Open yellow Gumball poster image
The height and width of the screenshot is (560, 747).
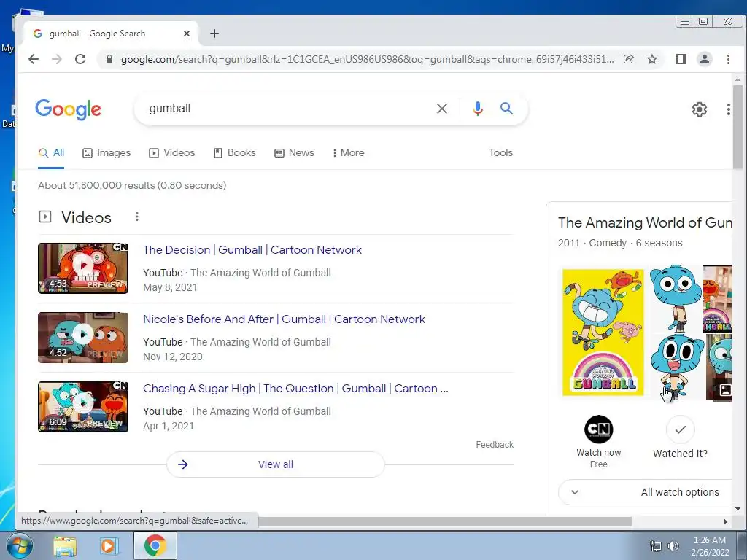click(x=603, y=332)
